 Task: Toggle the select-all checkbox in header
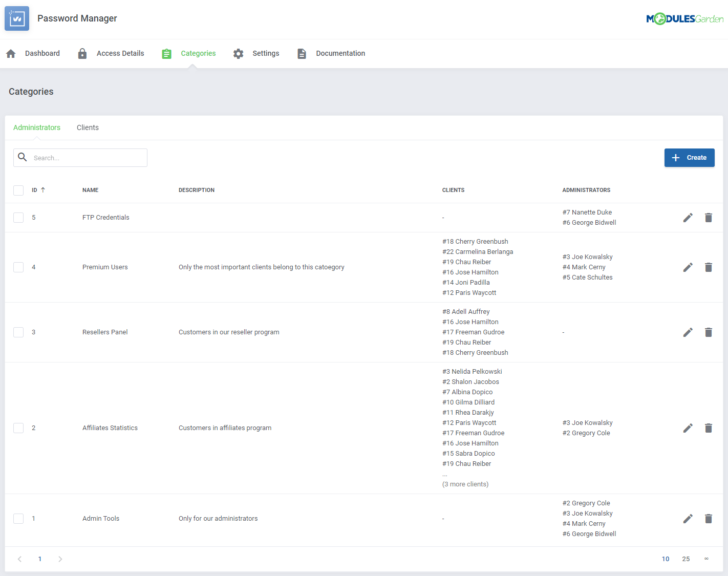tap(18, 190)
